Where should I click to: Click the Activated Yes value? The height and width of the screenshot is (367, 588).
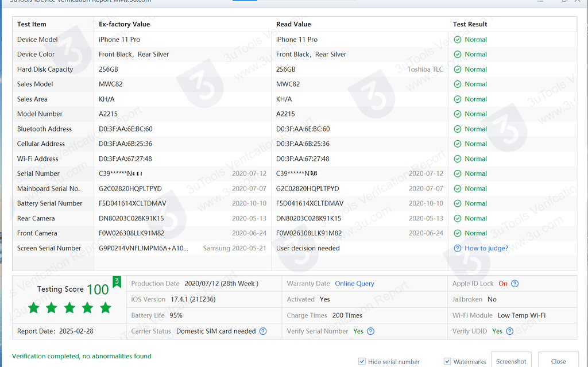325,299
